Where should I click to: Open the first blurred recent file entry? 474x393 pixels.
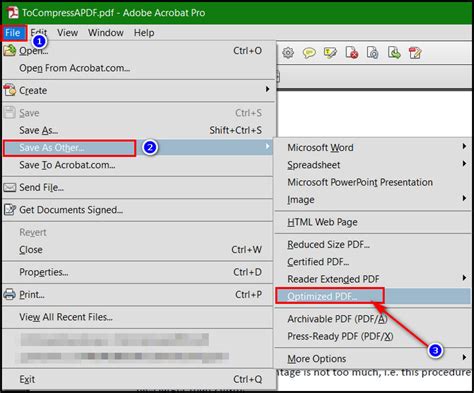(x=115, y=340)
